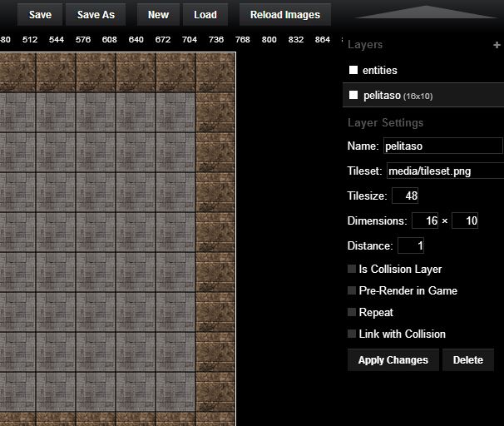The image size is (504, 426).
Task: Delete the selected layer
Action: [468, 360]
